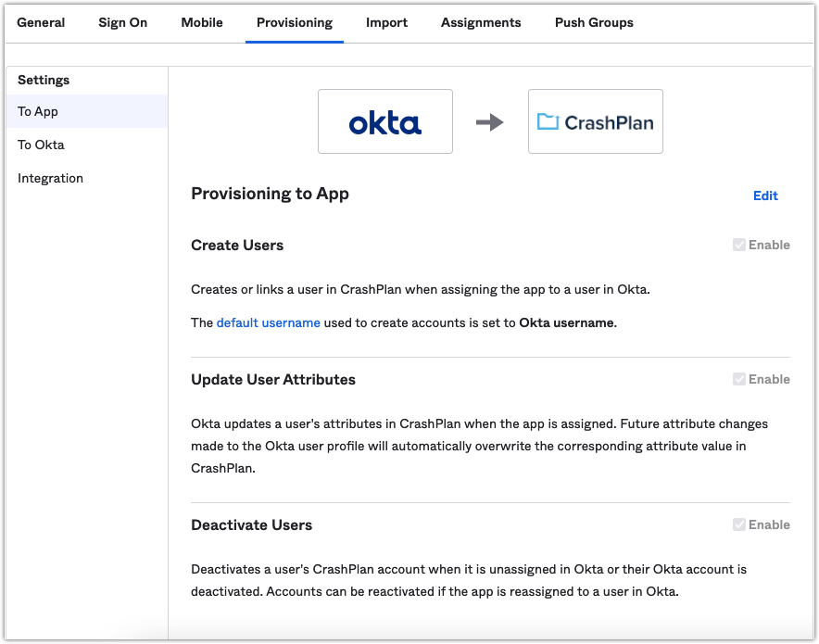Select To Okta in Settings sidebar

tap(87, 145)
